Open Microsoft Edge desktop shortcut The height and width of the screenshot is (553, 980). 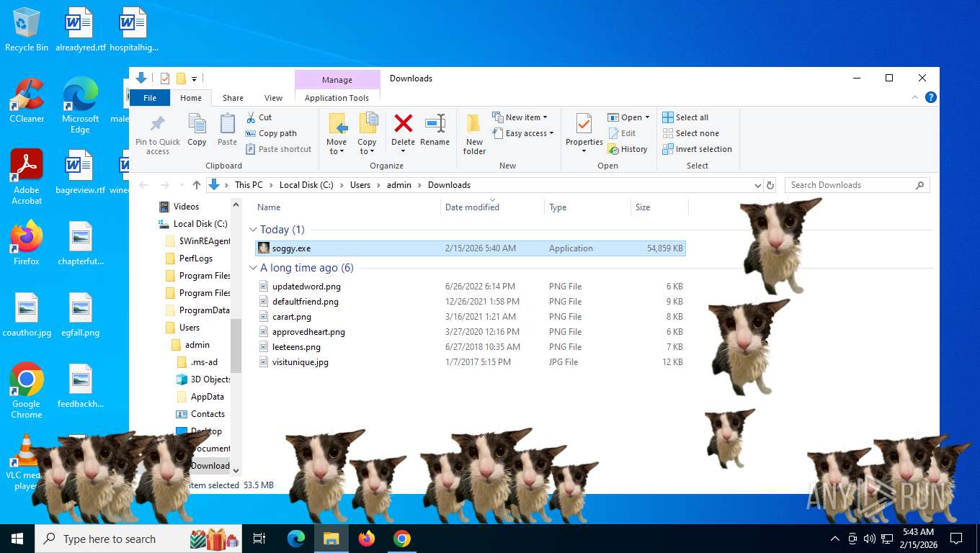point(80,105)
